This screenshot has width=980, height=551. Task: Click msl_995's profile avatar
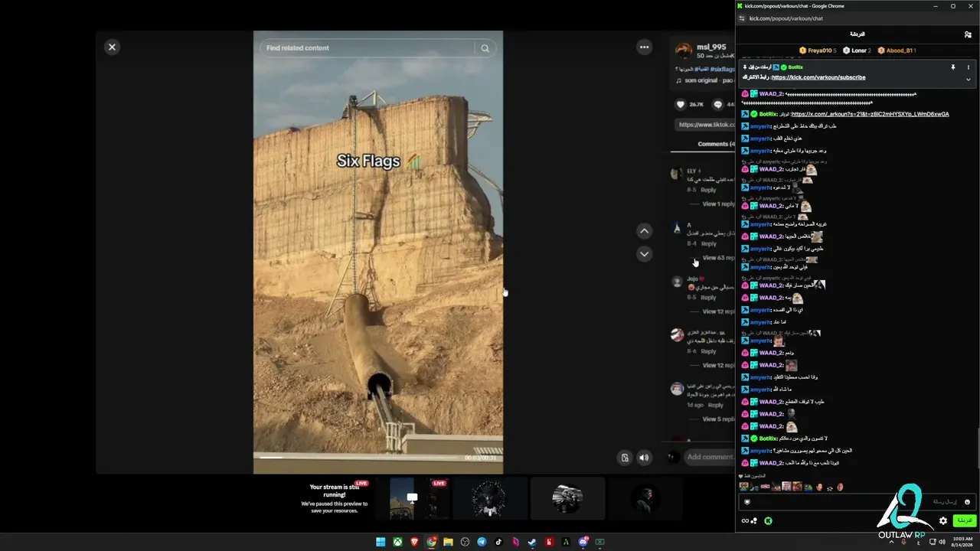click(683, 51)
